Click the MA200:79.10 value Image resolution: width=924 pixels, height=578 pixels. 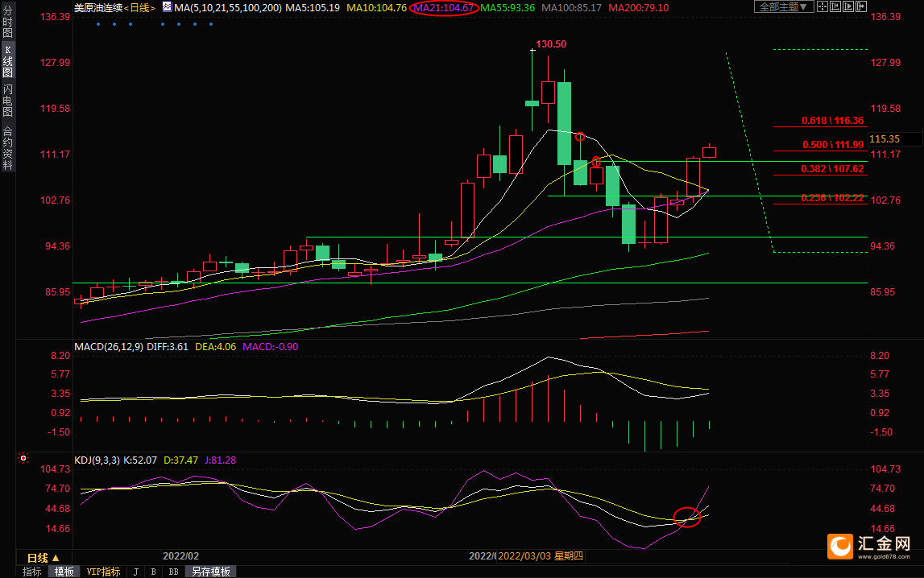[x=639, y=8]
